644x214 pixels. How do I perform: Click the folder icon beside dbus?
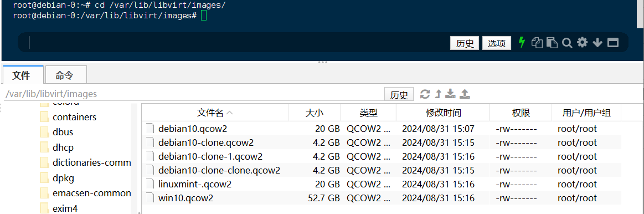[x=44, y=133]
